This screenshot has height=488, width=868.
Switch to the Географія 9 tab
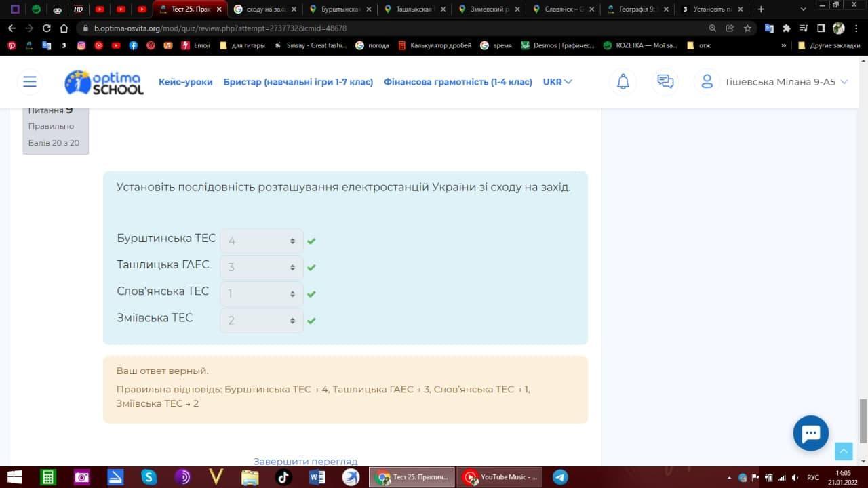[637, 9]
